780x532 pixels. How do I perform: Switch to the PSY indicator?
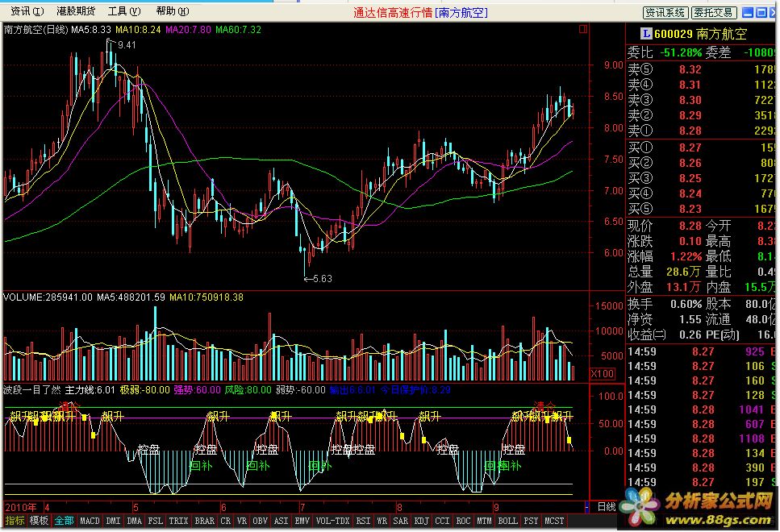click(x=531, y=521)
